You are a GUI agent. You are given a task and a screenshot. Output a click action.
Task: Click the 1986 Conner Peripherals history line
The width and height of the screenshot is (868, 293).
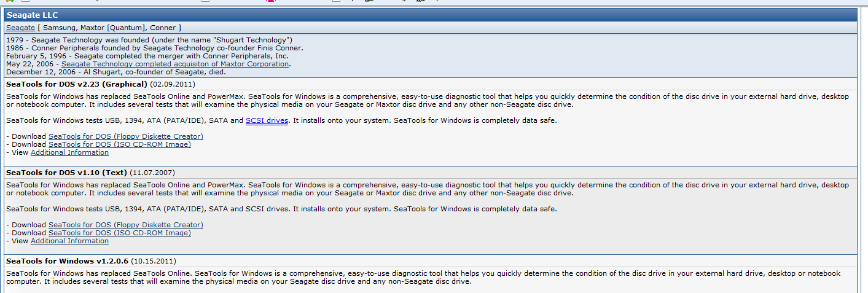(155, 48)
